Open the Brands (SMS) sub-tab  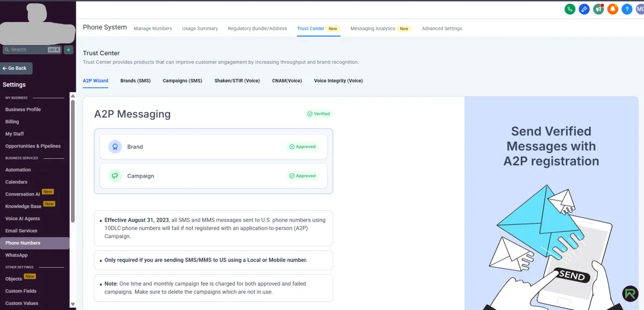[135, 80]
